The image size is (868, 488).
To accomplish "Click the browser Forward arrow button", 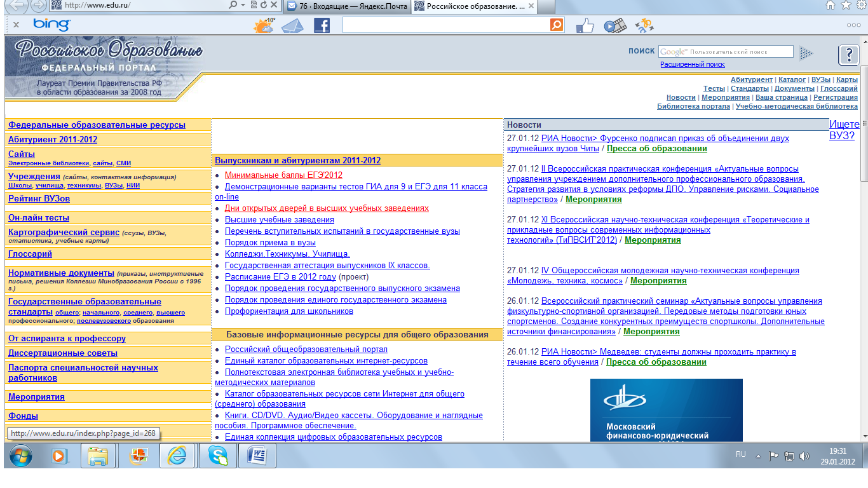I will pyautogui.click(x=38, y=6).
